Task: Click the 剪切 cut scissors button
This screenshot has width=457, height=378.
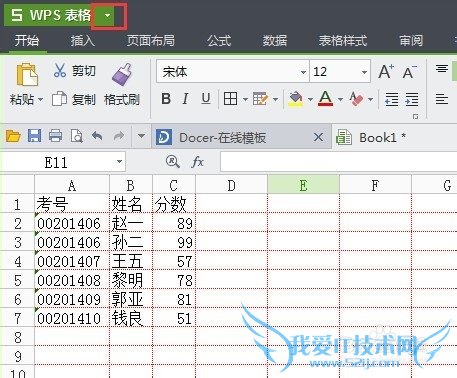Action: click(x=74, y=71)
